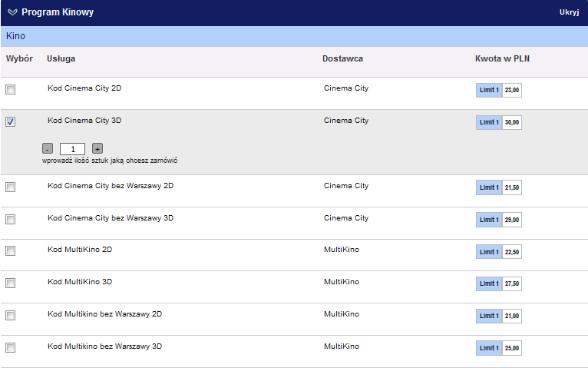Screen dimensions: 588x368
Task: Click the Kod MultiKino 2D label
Action: pyautogui.click(x=80, y=250)
